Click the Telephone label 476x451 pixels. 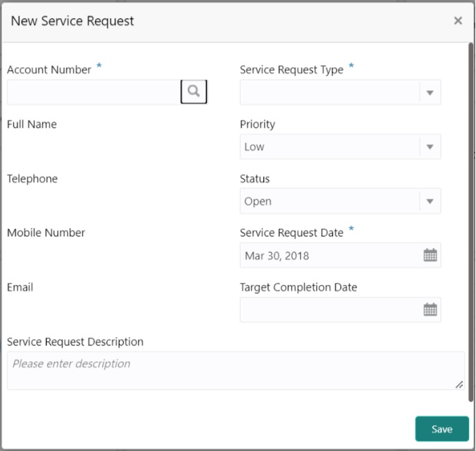coord(32,179)
